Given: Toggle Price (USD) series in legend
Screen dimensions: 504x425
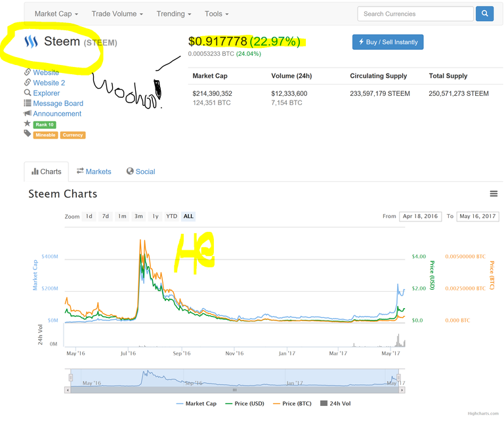Looking at the screenshot, I should 245,403.
